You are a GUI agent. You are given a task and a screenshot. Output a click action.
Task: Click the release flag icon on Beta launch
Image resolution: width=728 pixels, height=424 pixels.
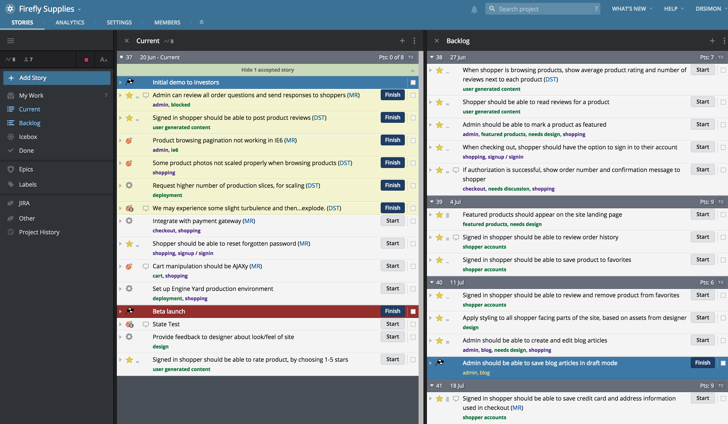tap(130, 311)
